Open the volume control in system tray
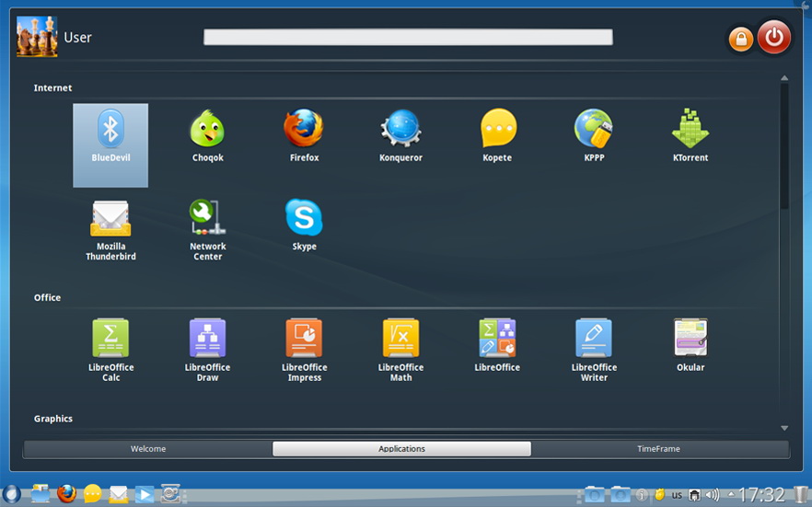The width and height of the screenshot is (812, 507). pyautogui.click(x=712, y=495)
